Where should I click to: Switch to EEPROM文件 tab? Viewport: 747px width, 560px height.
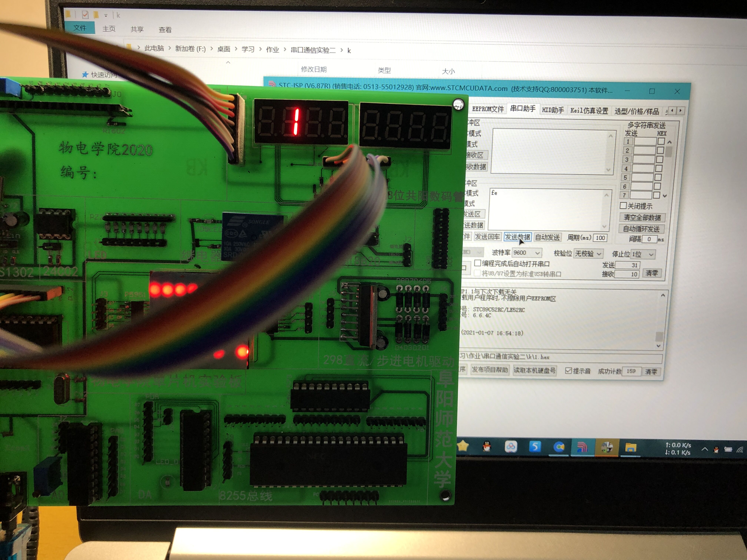coord(488,109)
